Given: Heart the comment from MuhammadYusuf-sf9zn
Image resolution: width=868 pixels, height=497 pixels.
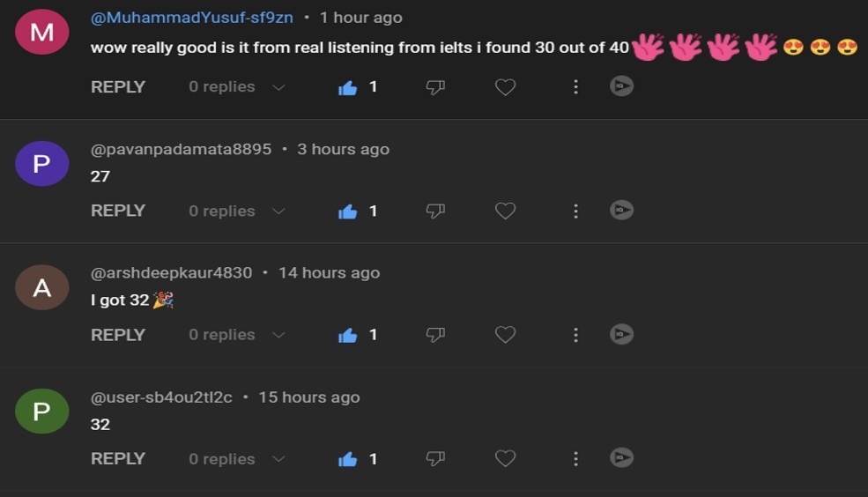Looking at the screenshot, I should tap(505, 87).
